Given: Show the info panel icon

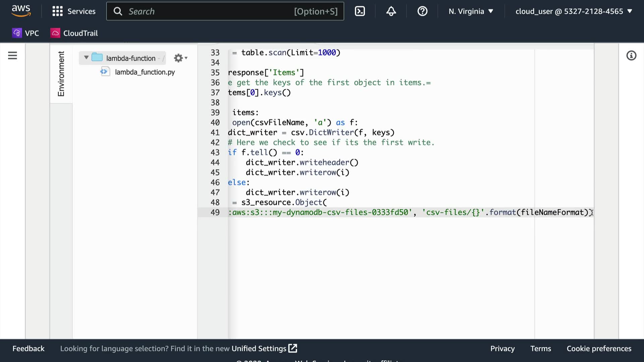Looking at the screenshot, I should (x=631, y=56).
